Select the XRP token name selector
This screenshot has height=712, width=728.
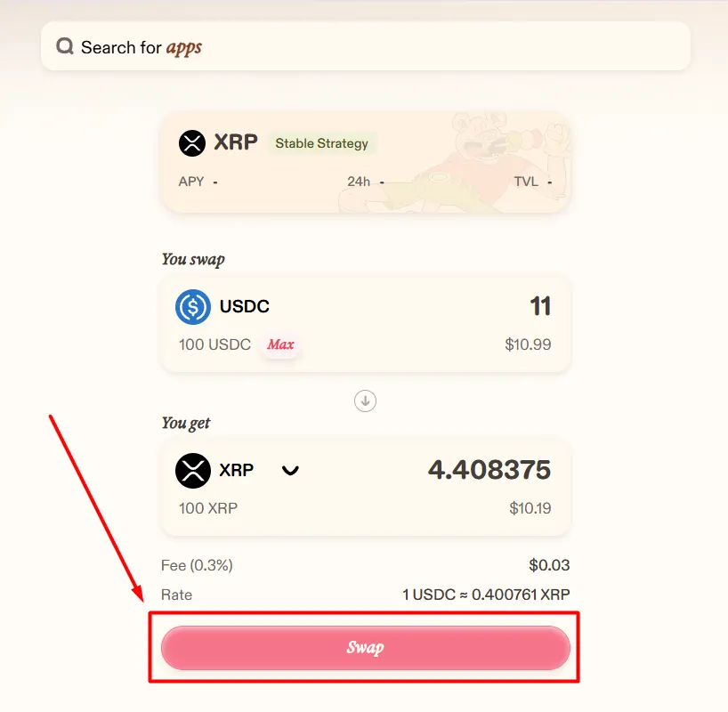click(x=237, y=470)
